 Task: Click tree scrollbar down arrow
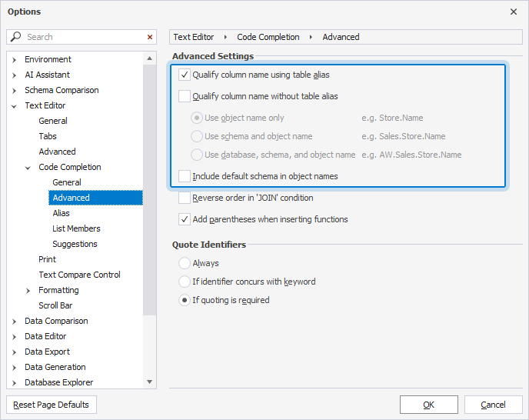coord(149,382)
